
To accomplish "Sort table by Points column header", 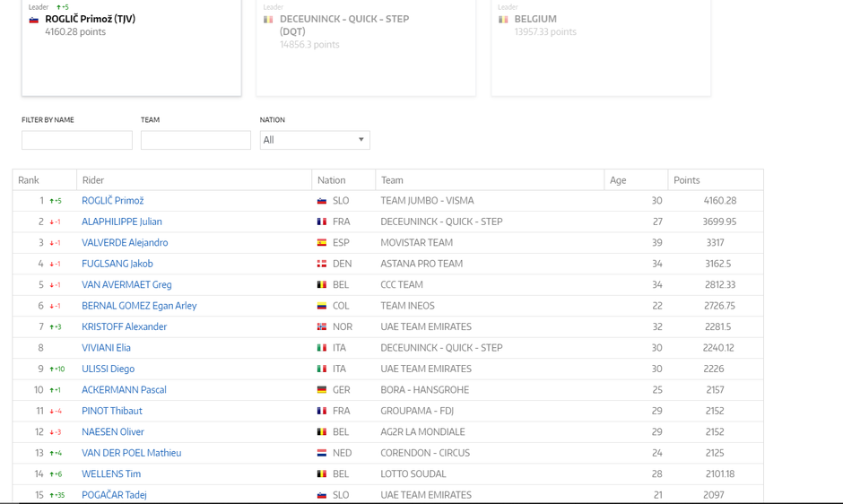I will pyautogui.click(x=687, y=180).
